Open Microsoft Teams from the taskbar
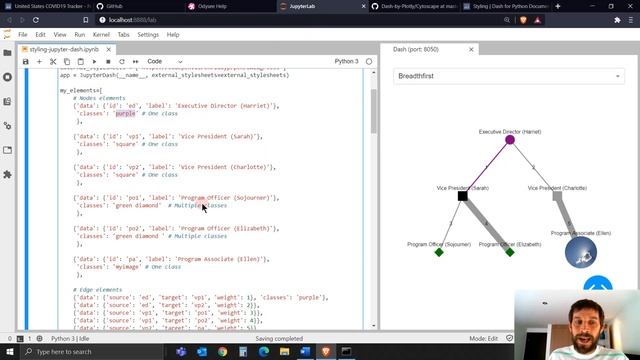This screenshot has height=360, width=640. pos(181,351)
